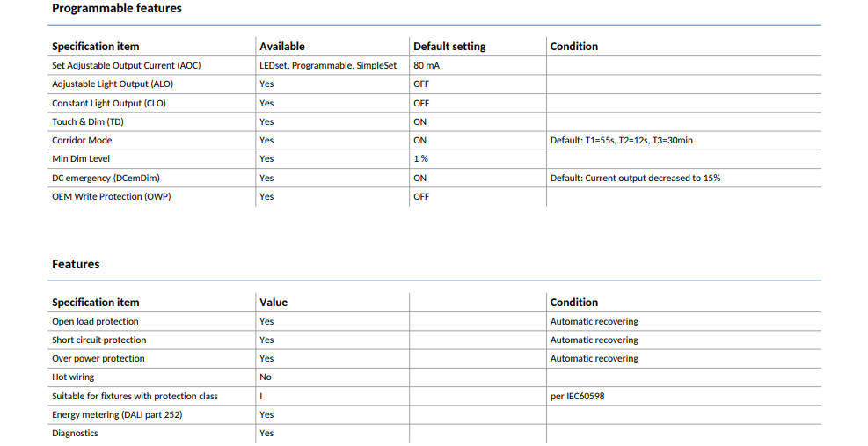Image resolution: width=868 pixels, height=446 pixels.
Task: Click the T1=55s, T2=12s, T3=30min condition text
Action: pos(638,140)
